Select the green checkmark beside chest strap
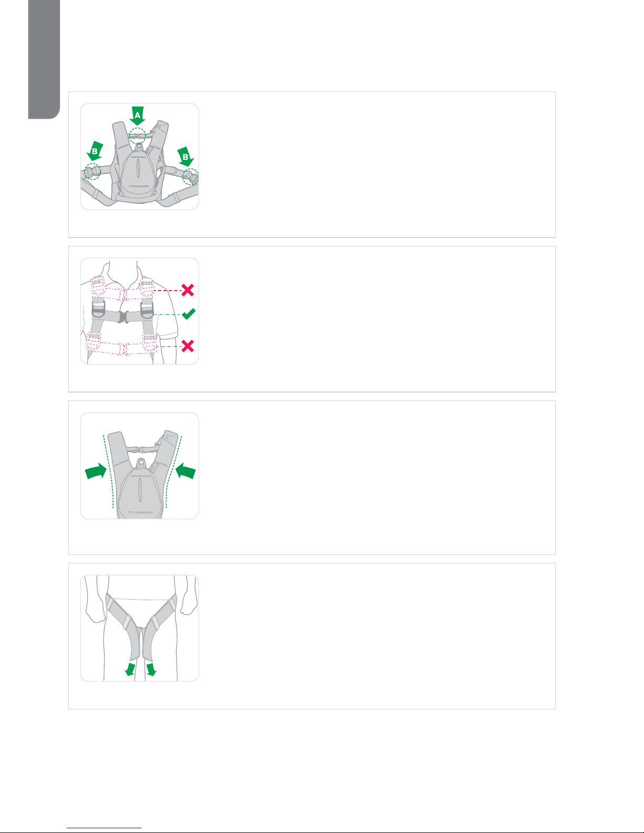Image resolution: width=644 pixels, height=833 pixels. pyautogui.click(x=188, y=314)
